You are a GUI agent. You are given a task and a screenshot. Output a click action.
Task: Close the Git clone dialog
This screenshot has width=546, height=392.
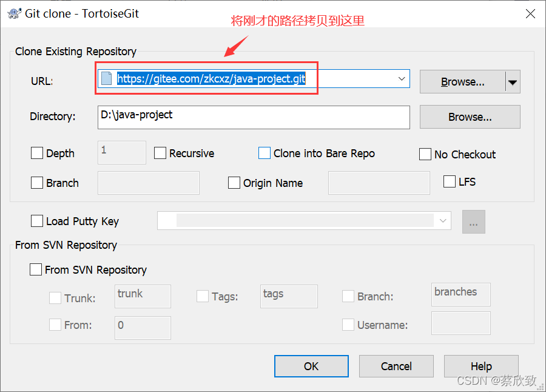(530, 13)
